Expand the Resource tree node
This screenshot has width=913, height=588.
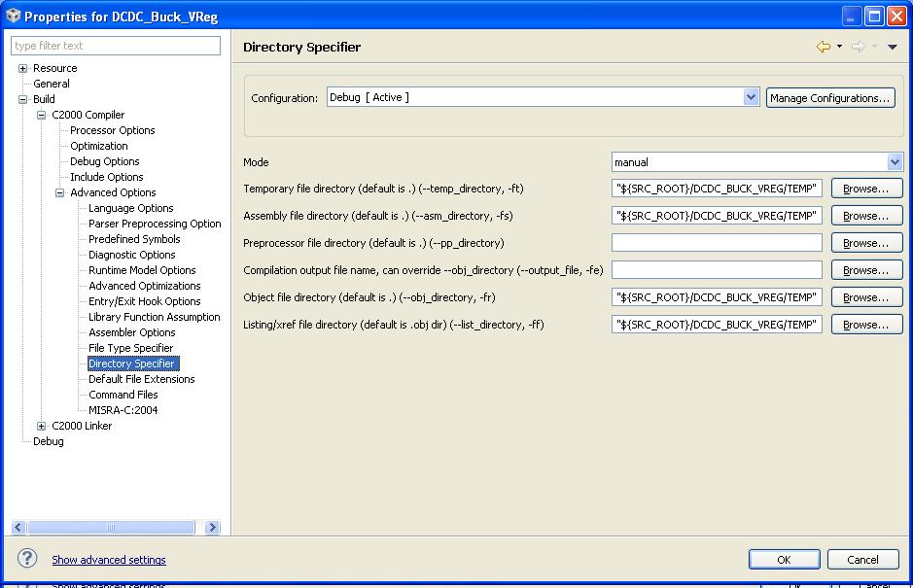pos(22,68)
